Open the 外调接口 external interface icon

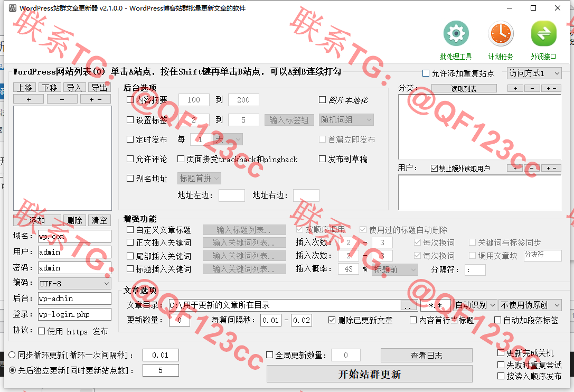[x=543, y=34]
